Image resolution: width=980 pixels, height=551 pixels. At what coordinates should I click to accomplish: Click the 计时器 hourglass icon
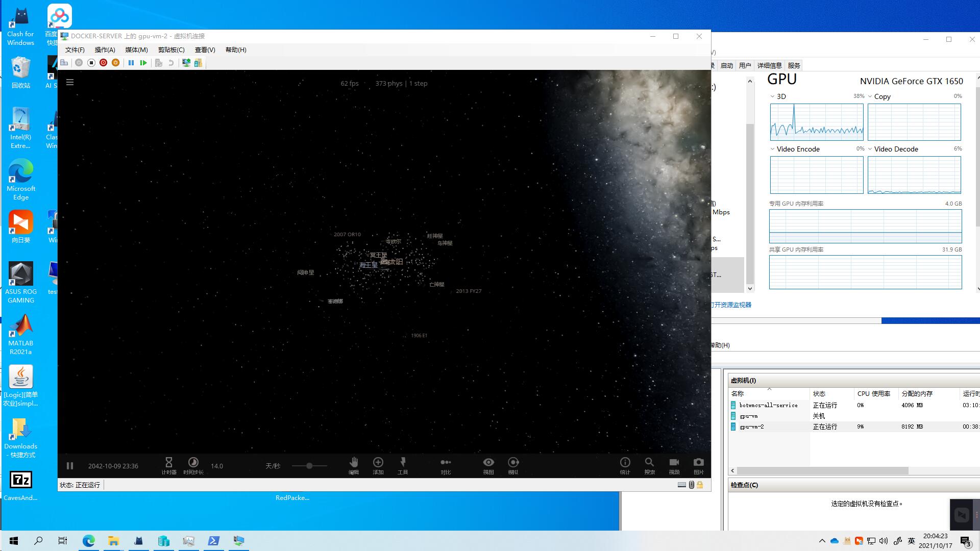(168, 462)
